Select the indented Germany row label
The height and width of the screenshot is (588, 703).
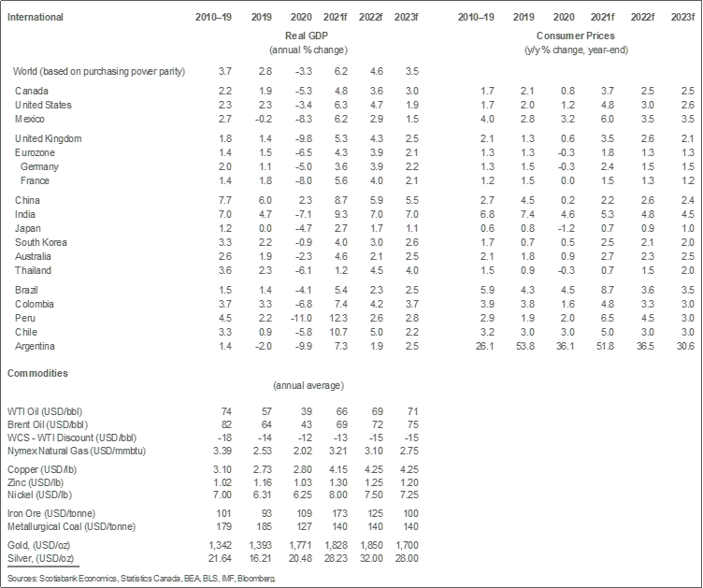click(42, 165)
